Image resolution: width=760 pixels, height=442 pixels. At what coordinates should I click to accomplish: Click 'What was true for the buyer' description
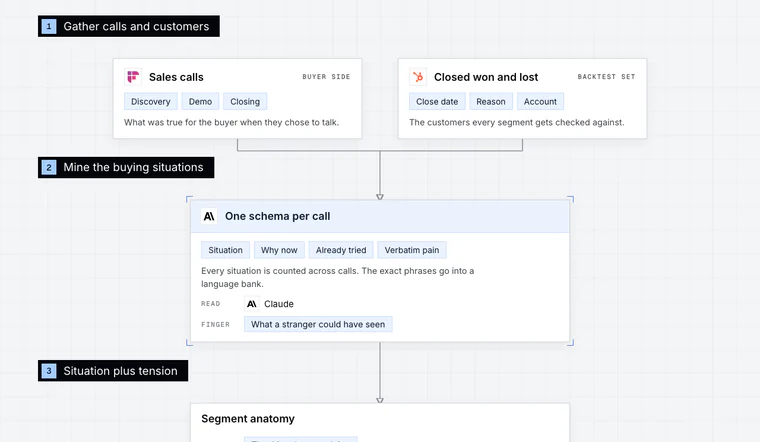coord(231,122)
